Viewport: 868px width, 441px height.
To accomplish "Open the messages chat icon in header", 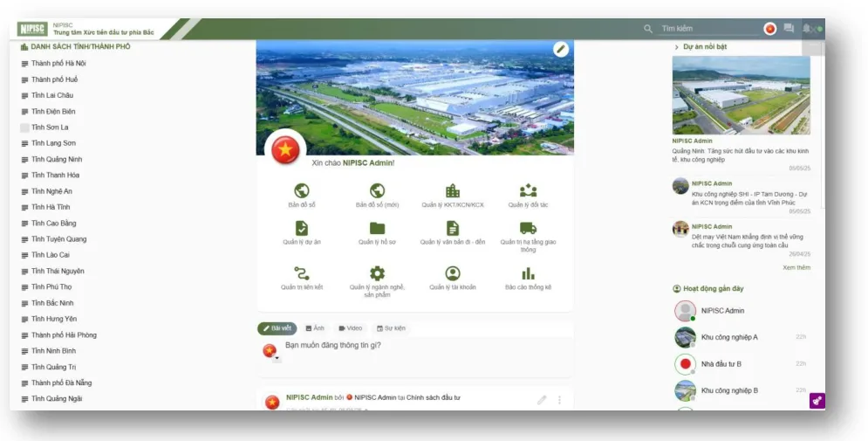I will (x=789, y=28).
